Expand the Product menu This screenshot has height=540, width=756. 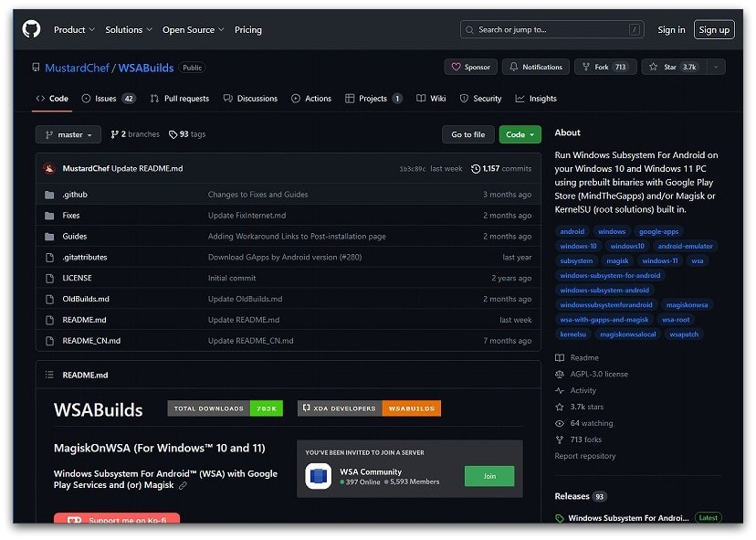[74, 30]
